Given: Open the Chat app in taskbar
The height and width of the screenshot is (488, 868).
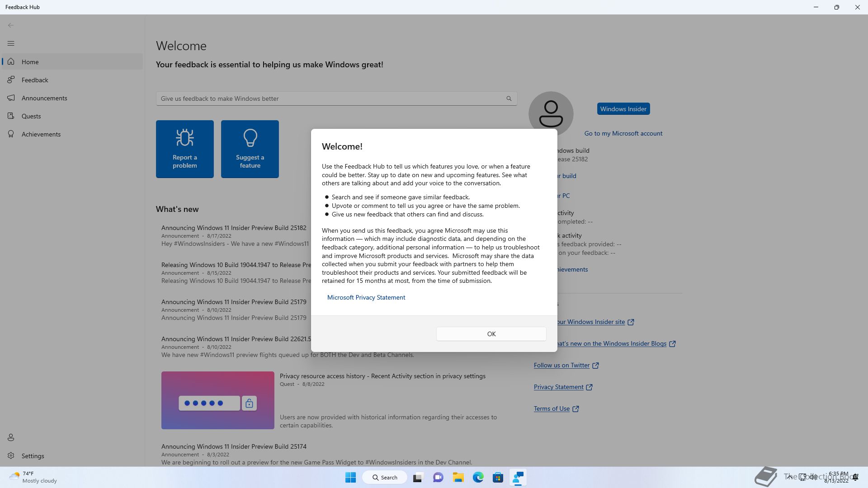Looking at the screenshot, I should click(x=438, y=478).
